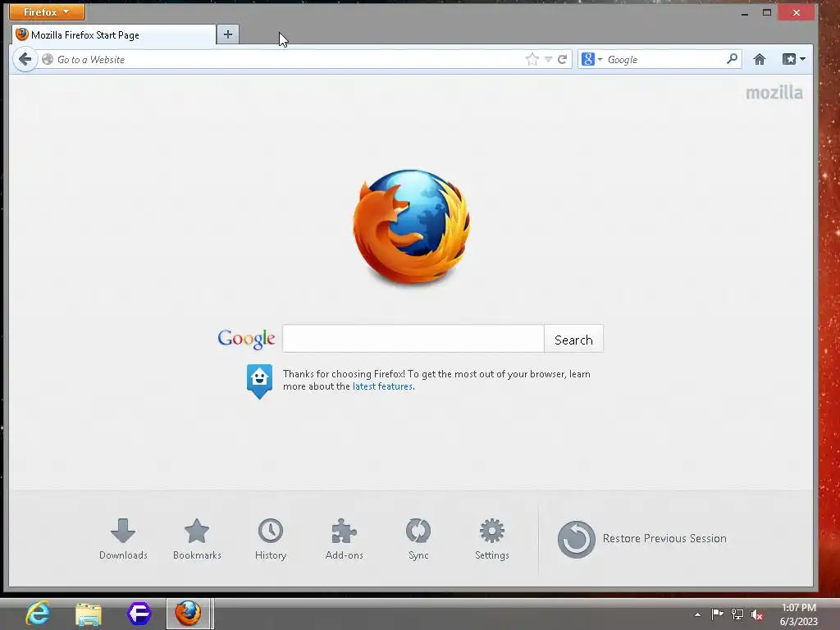Image resolution: width=840 pixels, height=630 pixels.
Task: Click the magnifier search icon in toolbar
Action: click(732, 59)
